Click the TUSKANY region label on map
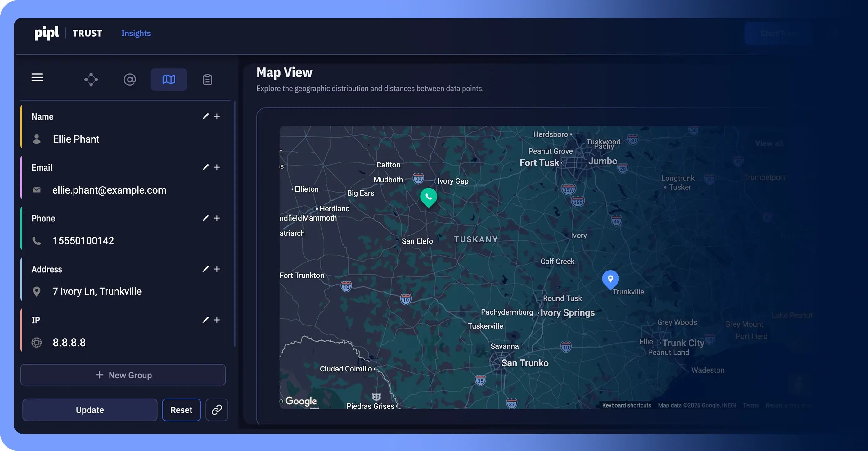868x451 pixels. 476,239
